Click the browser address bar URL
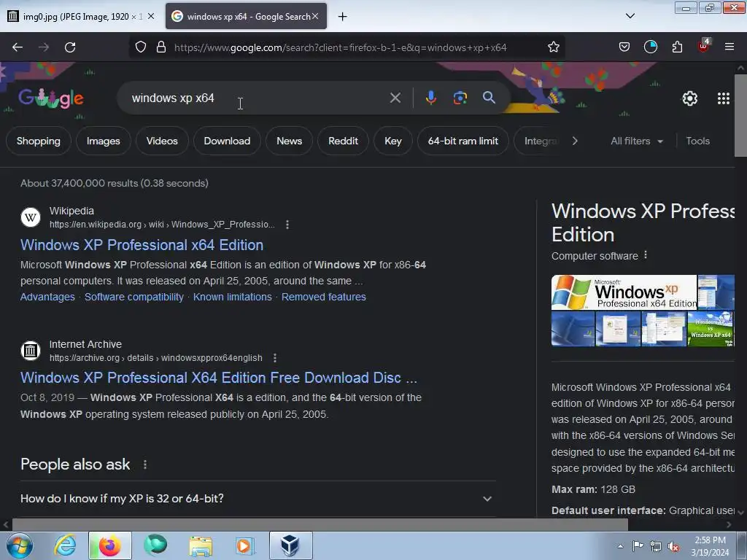Screen dimensions: 747x560 coord(340,47)
